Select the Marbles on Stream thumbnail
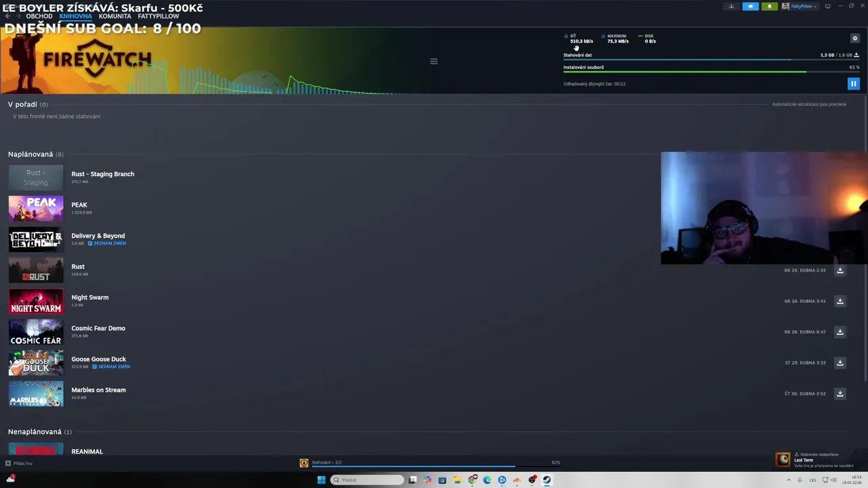Screen dimensions: 868x488 [x=36, y=394]
